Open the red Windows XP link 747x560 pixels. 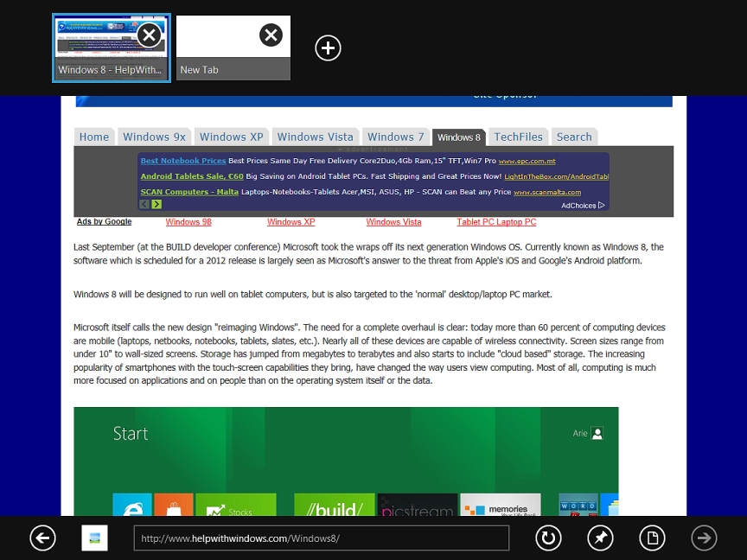tap(291, 222)
